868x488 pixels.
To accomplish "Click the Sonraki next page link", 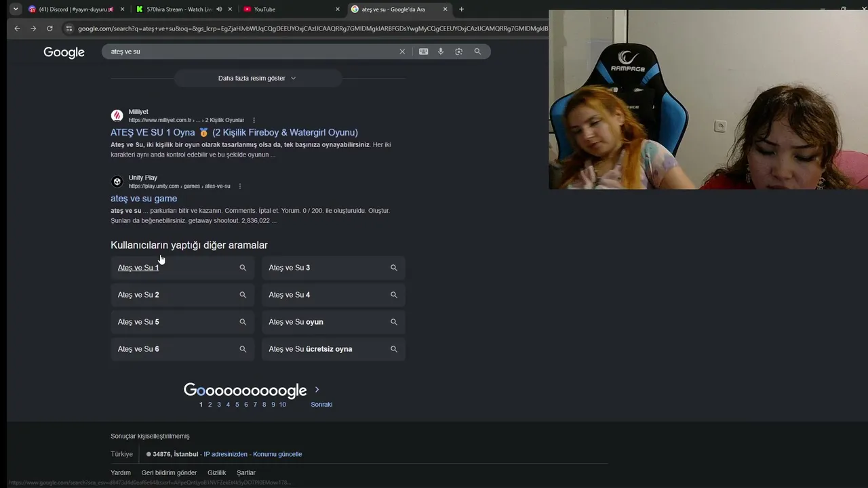I will tap(321, 405).
